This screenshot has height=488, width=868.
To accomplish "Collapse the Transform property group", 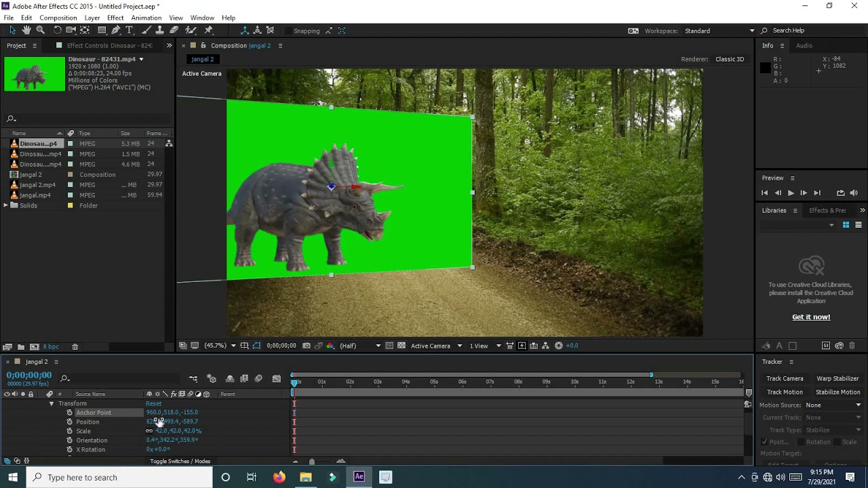I will pyautogui.click(x=51, y=403).
